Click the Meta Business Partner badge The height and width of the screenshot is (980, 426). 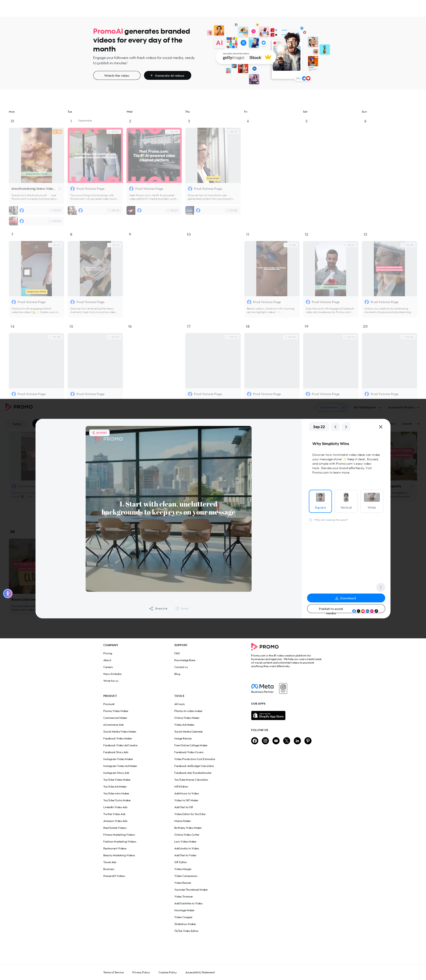(262, 688)
